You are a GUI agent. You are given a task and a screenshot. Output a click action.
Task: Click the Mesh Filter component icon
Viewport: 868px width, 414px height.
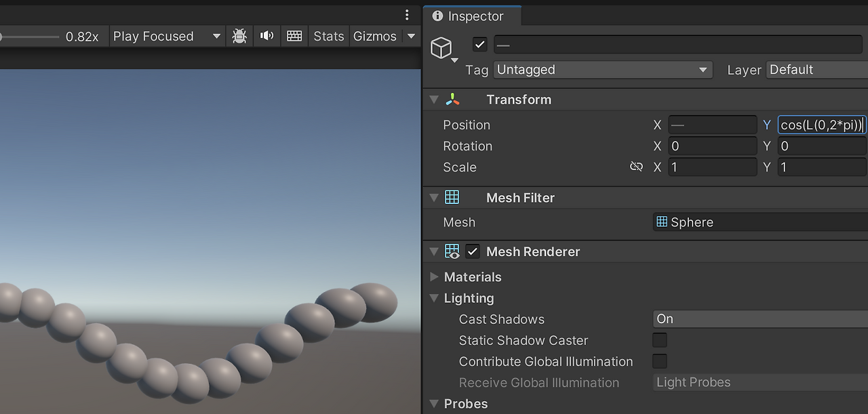pyautogui.click(x=454, y=197)
